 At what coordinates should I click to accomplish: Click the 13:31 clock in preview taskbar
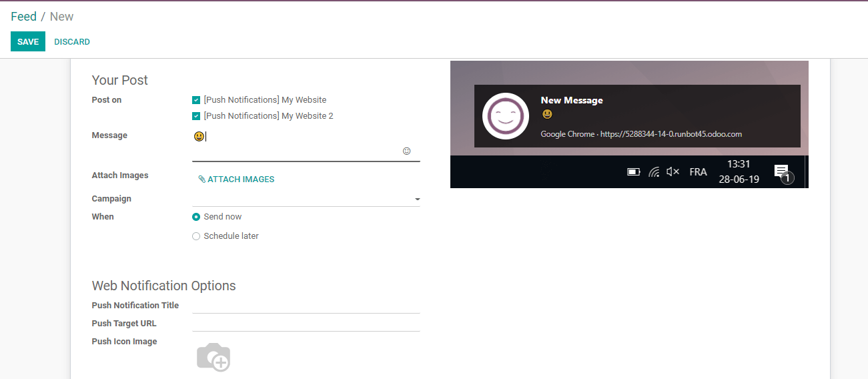pos(739,164)
